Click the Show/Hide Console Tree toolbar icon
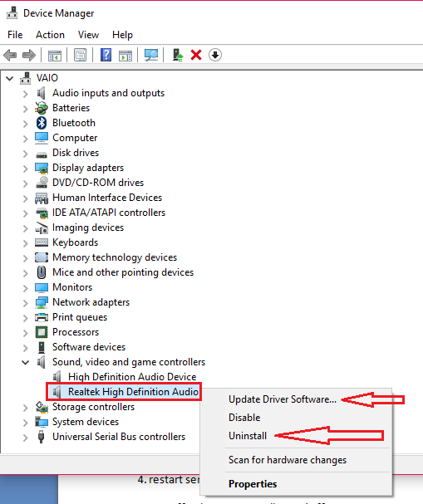Screen dimensions: 423x504 (x=54, y=55)
